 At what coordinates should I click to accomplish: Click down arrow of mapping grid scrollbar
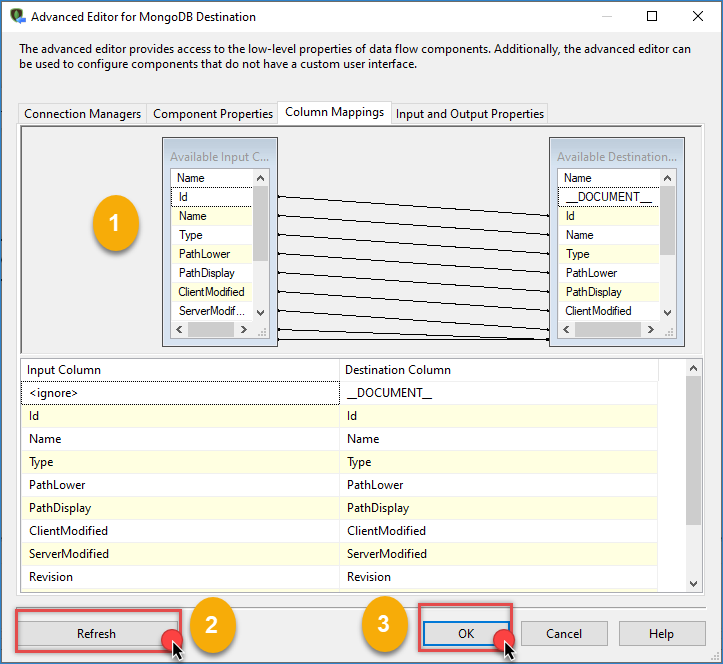pyautogui.click(x=693, y=583)
